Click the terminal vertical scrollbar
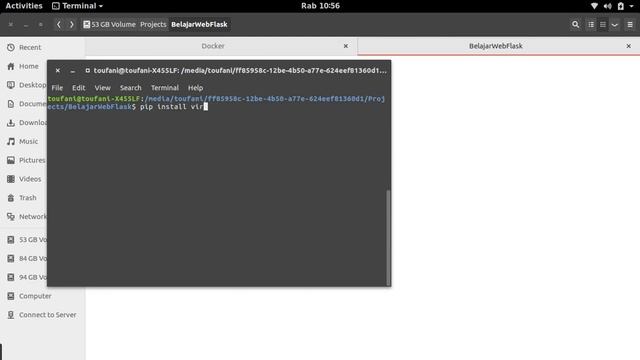This screenshot has height=360, width=640. 388,238
